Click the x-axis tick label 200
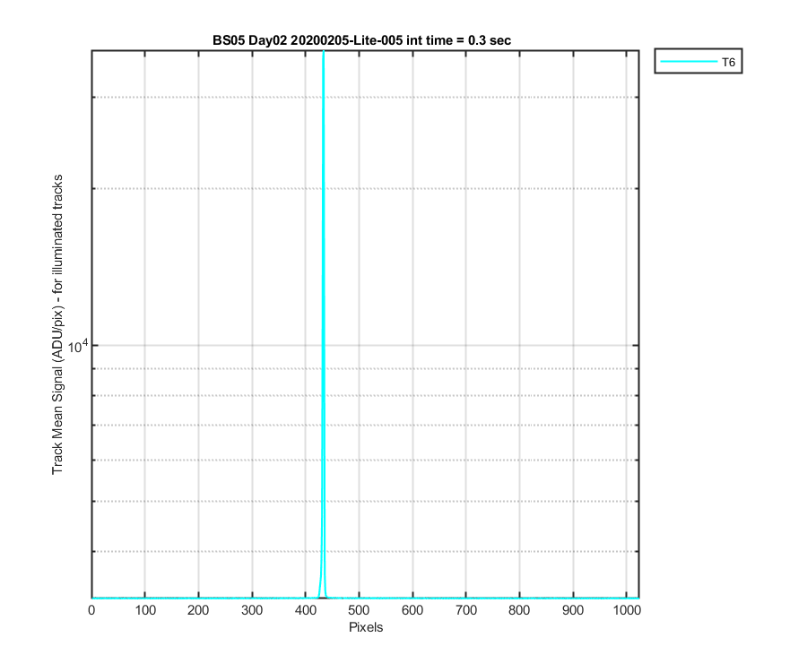Screen dimensions: 807x672 click(x=198, y=610)
